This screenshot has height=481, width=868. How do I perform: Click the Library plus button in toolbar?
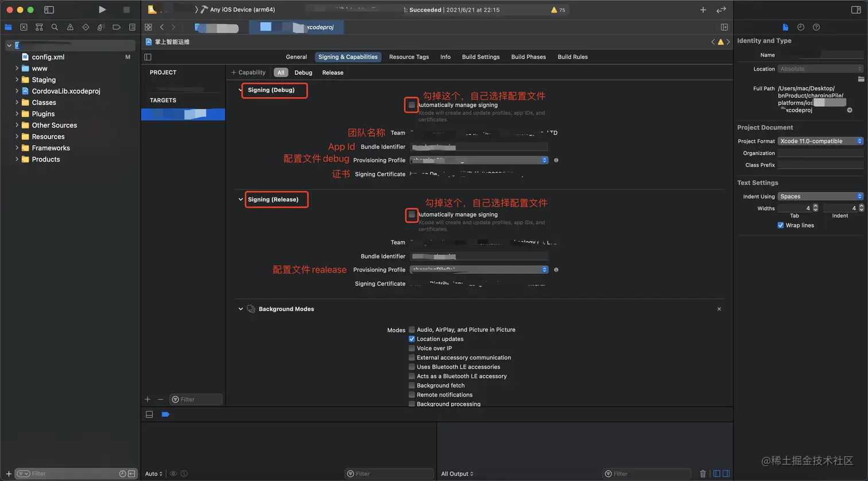(703, 10)
